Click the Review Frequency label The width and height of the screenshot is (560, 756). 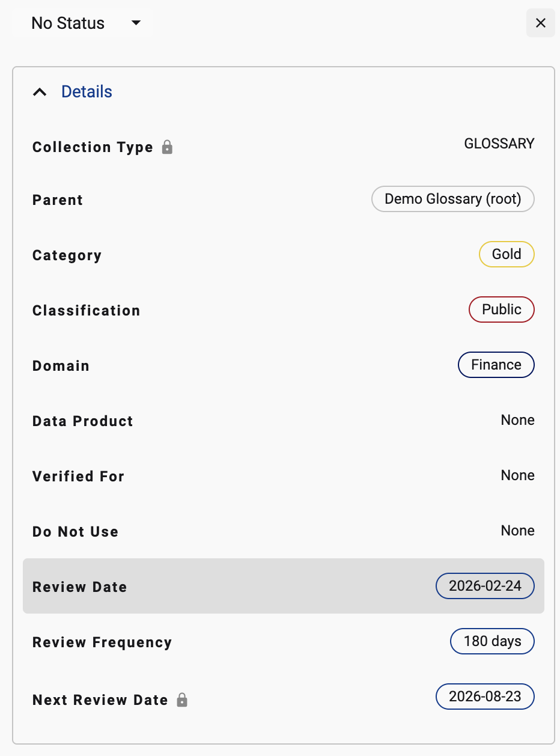tap(102, 642)
